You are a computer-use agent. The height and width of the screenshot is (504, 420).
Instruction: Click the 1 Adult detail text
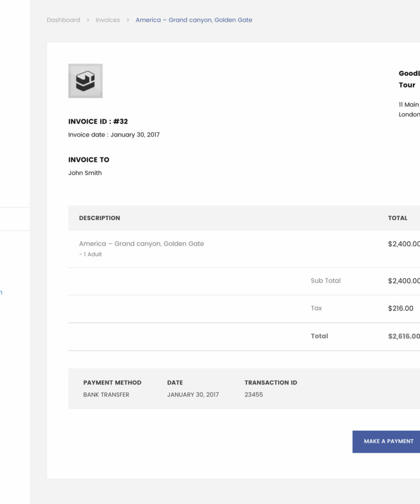pos(91,255)
